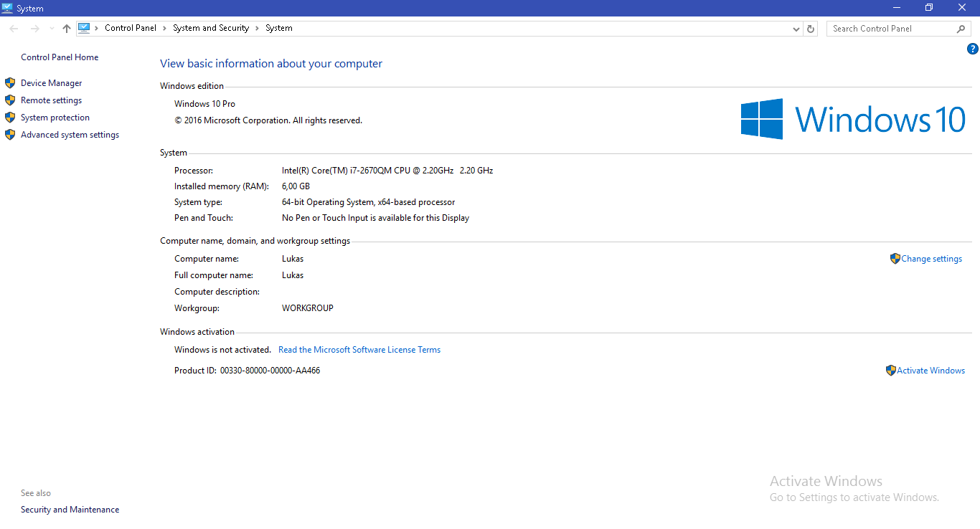Click '64-bit Operating System, x64-based processor' text
The height and width of the screenshot is (529, 980).
coord(369,202)
